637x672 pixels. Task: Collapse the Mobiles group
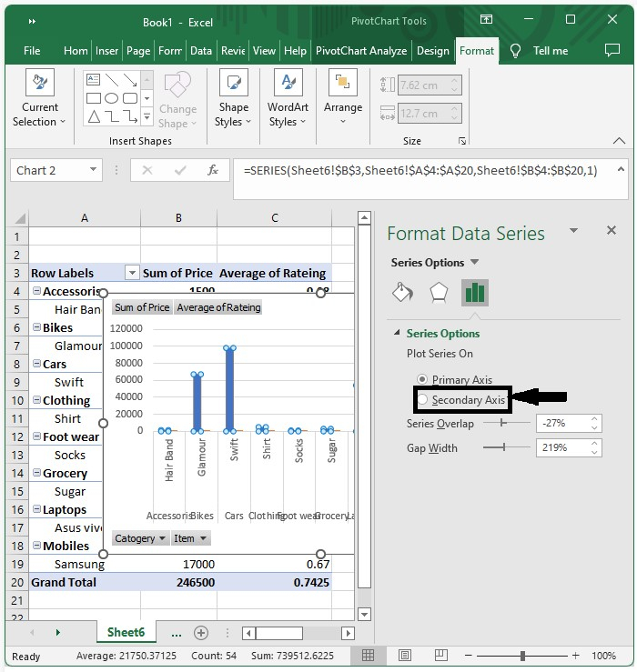click(37, 545)
